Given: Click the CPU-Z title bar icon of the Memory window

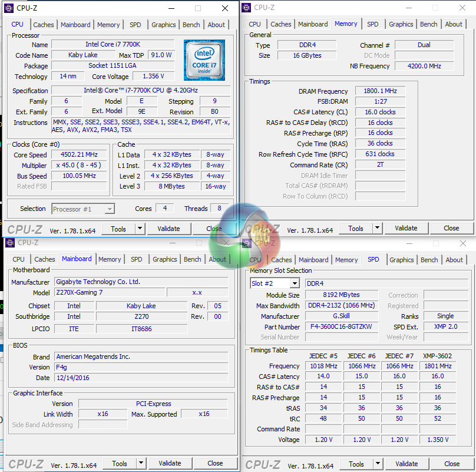Looking at the screenshot, I should [x=247, y=8].
